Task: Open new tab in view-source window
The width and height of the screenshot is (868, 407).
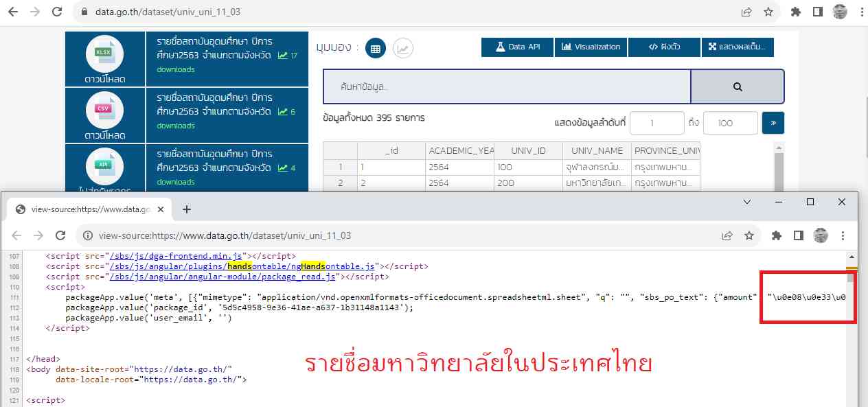Action: point(186,209)
